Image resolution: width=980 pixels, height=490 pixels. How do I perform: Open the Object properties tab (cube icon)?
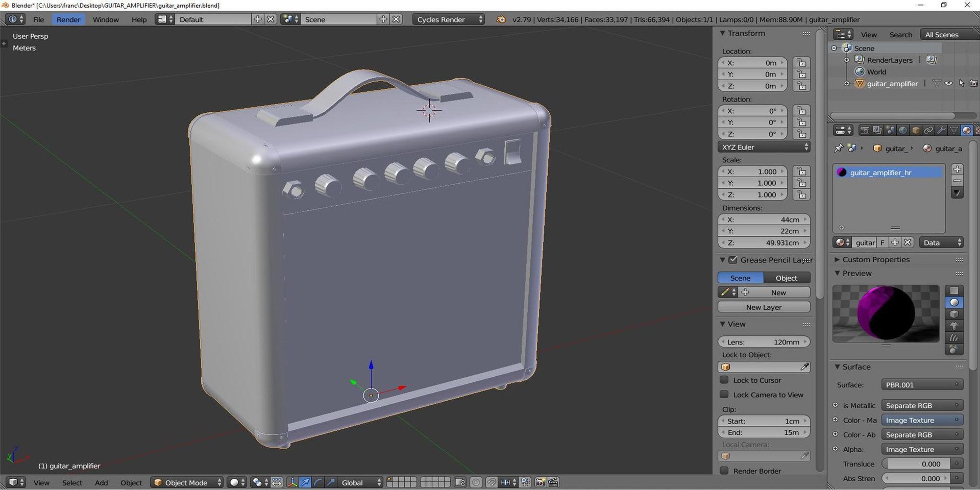(916, 130)
